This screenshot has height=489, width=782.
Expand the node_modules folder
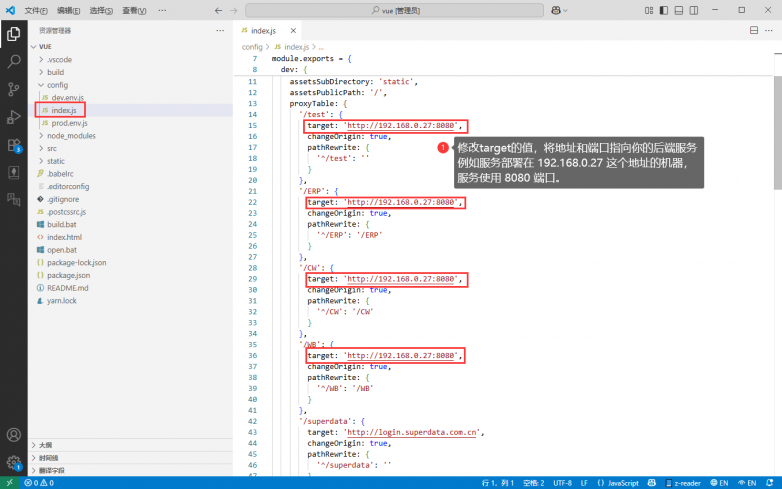point(71,135)
